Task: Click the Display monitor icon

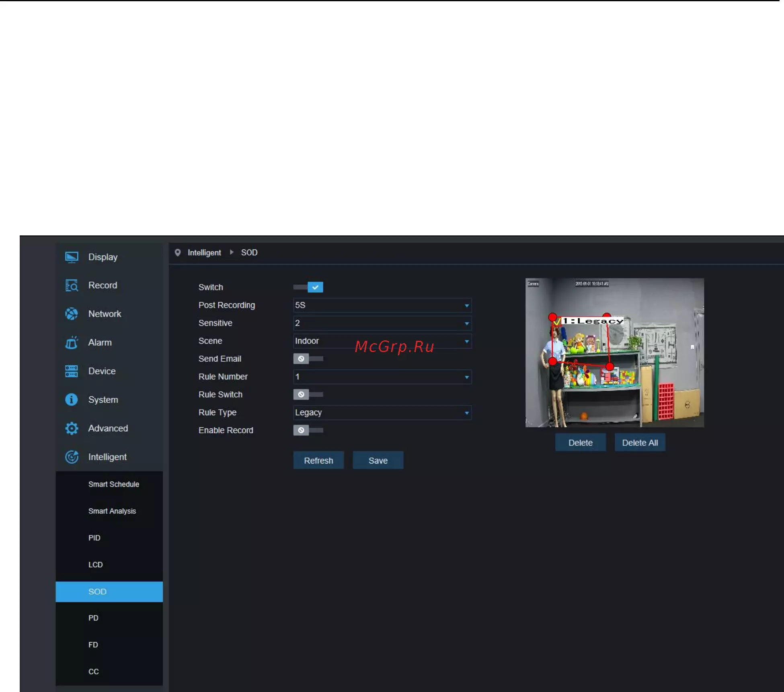Action: pos(72,257)
